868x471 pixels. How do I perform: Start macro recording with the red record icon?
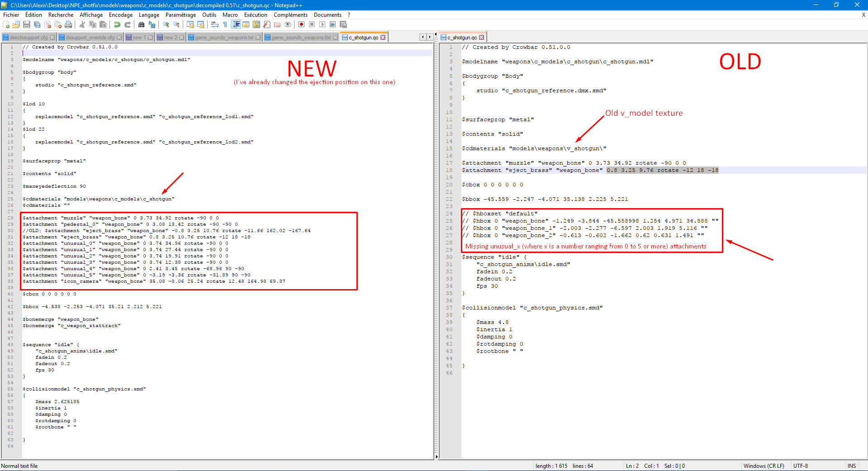pos(301,24)
